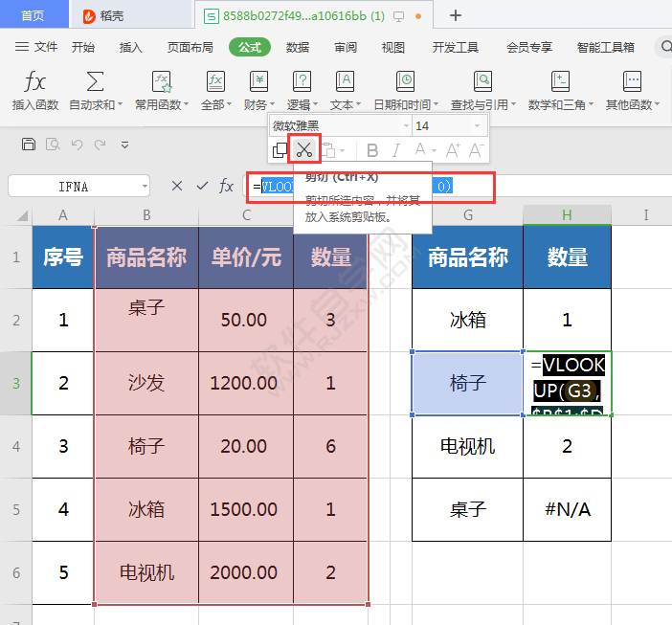Open the 其他函数 other functions icon
Viewport: 672px width, 625px height.
[632, 81]
